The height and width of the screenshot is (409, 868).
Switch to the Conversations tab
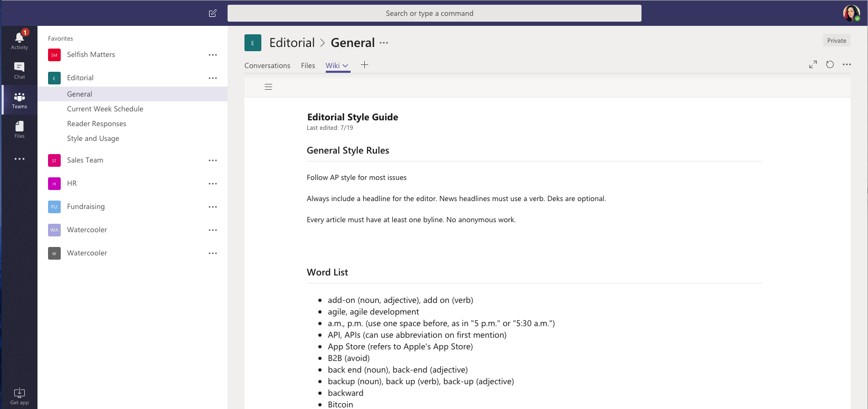click(x=267, y=65)
